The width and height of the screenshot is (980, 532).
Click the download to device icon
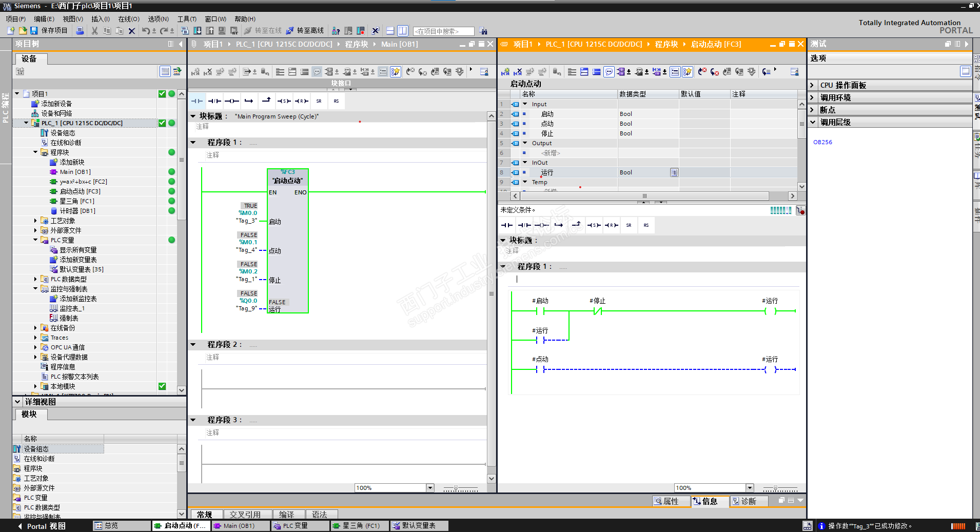coord(198,31)
